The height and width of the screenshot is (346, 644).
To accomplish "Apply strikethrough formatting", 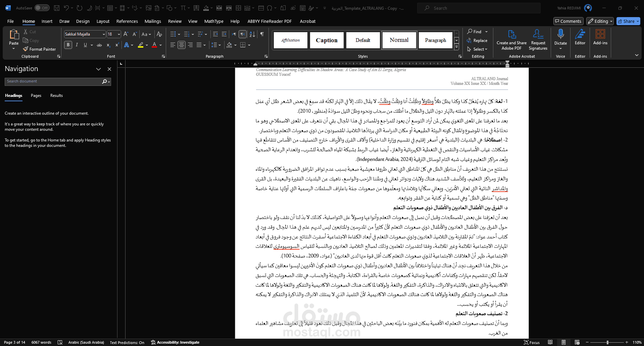I will (x=99, y=45).
